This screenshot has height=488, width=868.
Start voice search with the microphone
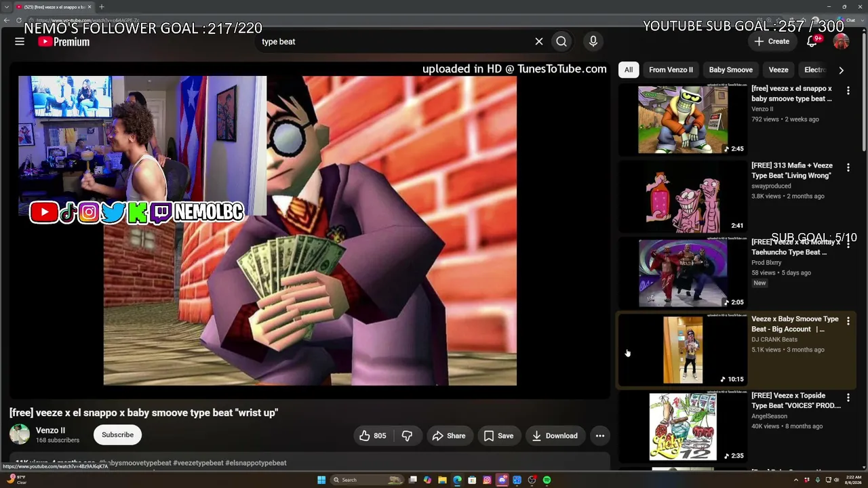point(593,41)
